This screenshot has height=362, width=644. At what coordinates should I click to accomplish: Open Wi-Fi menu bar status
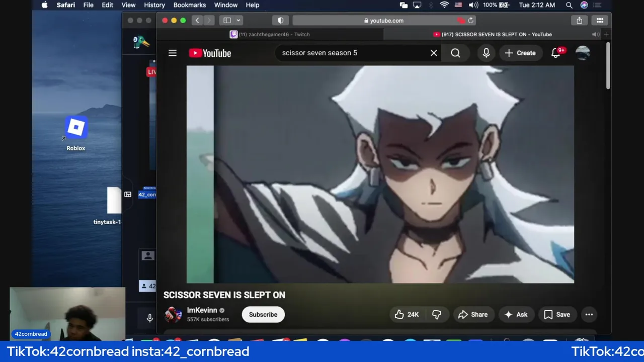(x=444, y=5)
